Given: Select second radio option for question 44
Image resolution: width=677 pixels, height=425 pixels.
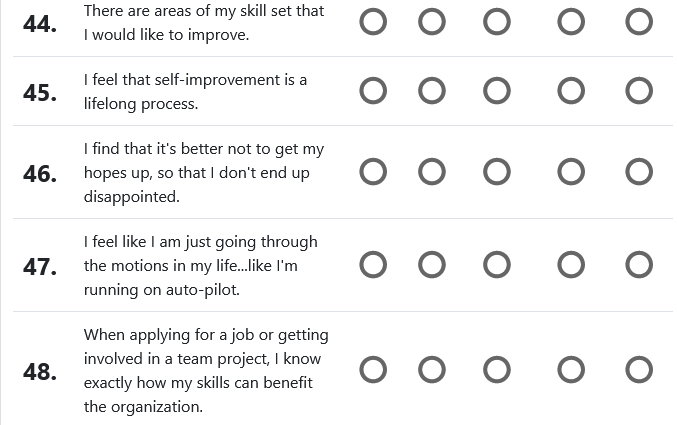Looking at the screenshot, I should click(432, 22).
